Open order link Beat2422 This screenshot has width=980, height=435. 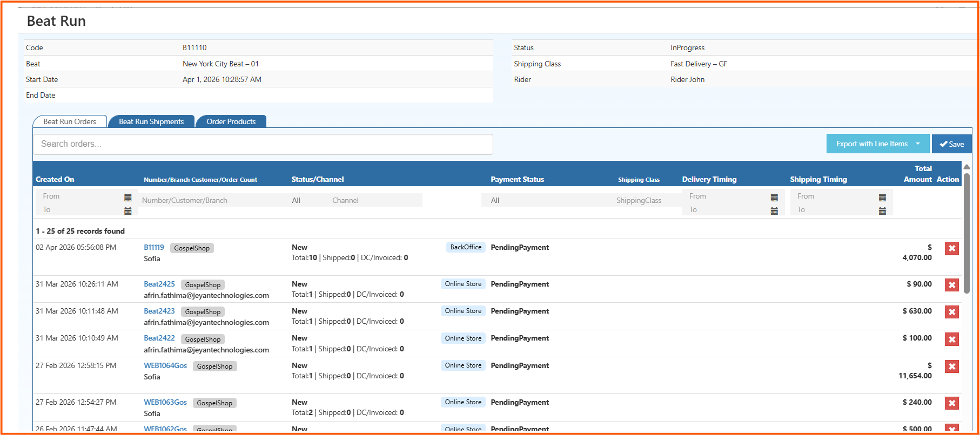[159, 338]
